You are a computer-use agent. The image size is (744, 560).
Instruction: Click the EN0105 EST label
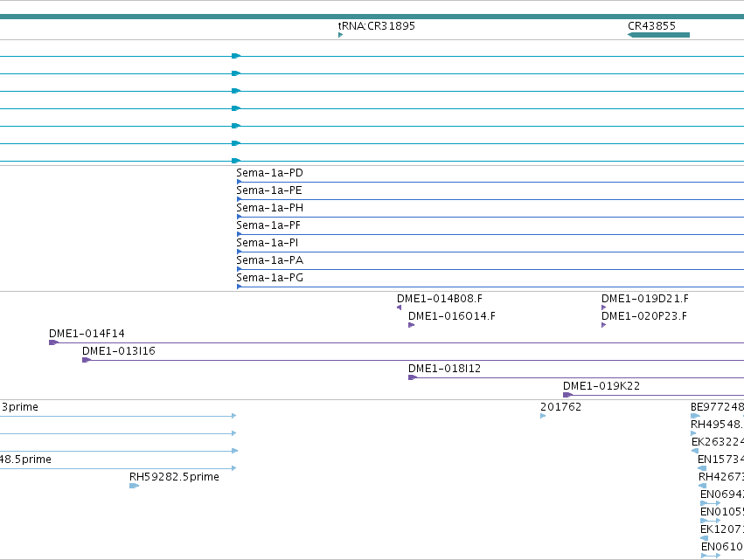pyautogui.click(x=722, y=512)
